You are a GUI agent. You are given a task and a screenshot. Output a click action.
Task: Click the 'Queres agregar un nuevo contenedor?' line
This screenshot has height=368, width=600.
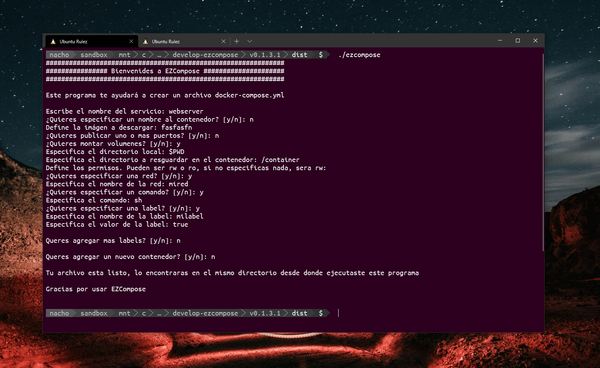[130, 257]
